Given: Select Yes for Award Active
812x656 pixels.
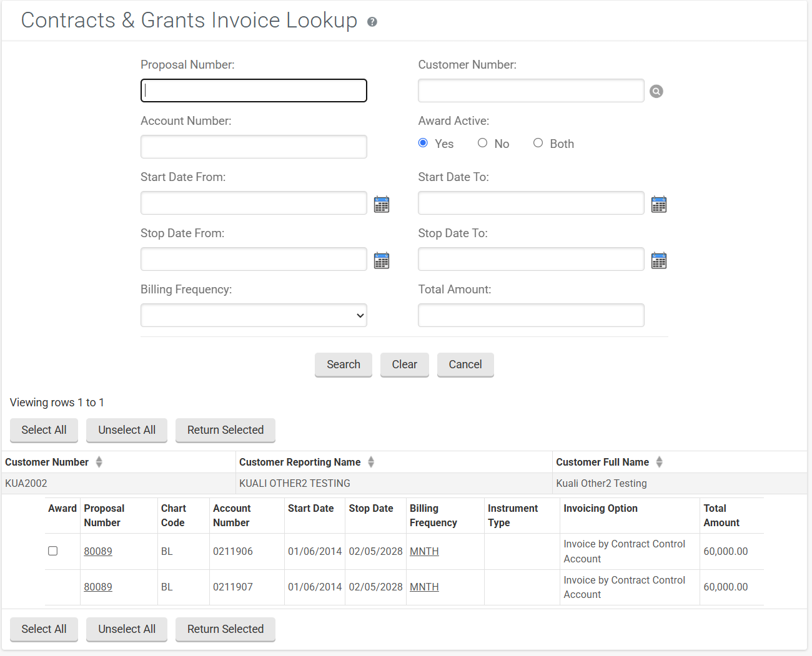Looking at the screenshot, I should [423, 143].
